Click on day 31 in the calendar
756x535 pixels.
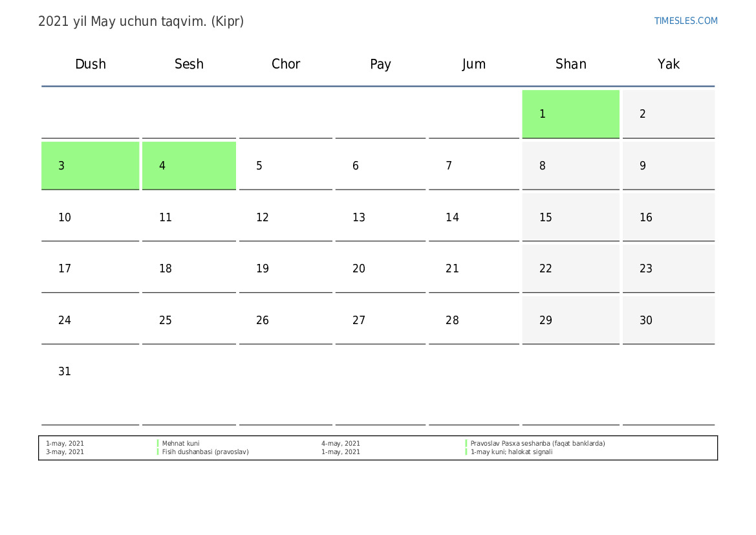65,372
